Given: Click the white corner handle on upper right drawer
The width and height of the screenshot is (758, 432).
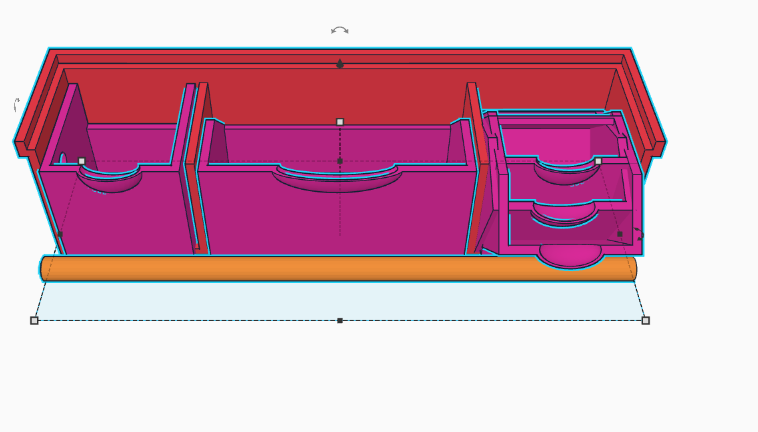Looking at the screenshot, I should 598,161.
